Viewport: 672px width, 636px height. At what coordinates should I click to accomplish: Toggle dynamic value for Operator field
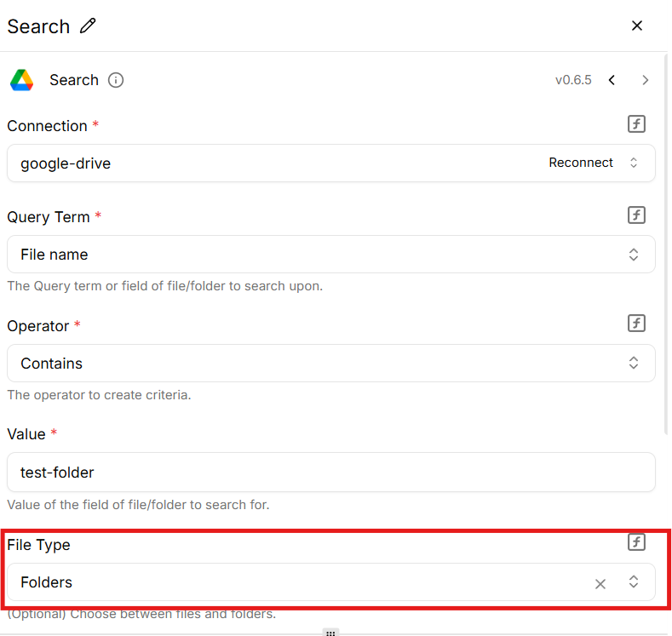pos(636,324)
